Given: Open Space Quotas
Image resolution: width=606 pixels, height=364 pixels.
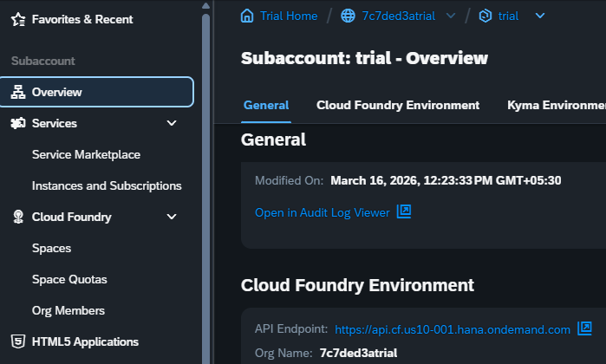Looking at the screenshot, I should [x=69, y=279].
